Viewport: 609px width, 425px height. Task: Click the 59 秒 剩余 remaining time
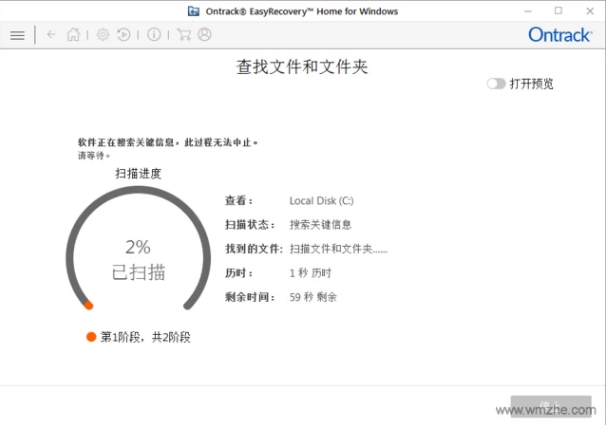coord(313,297)
